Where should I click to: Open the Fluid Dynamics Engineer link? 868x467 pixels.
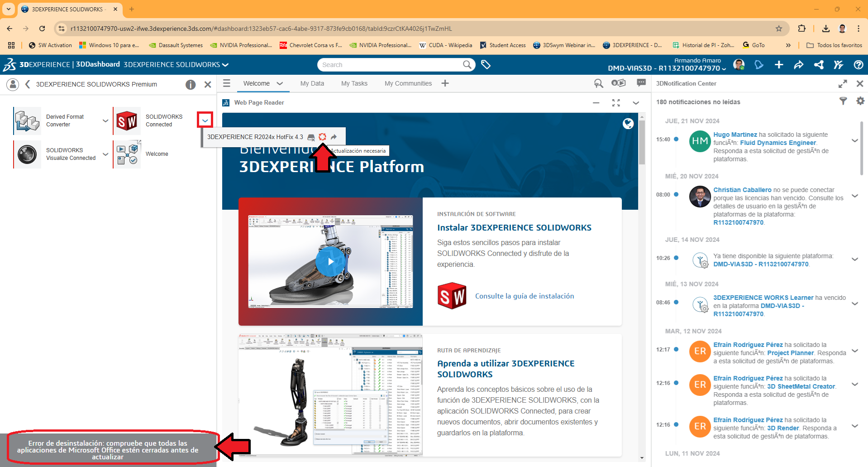pos(778,143)
